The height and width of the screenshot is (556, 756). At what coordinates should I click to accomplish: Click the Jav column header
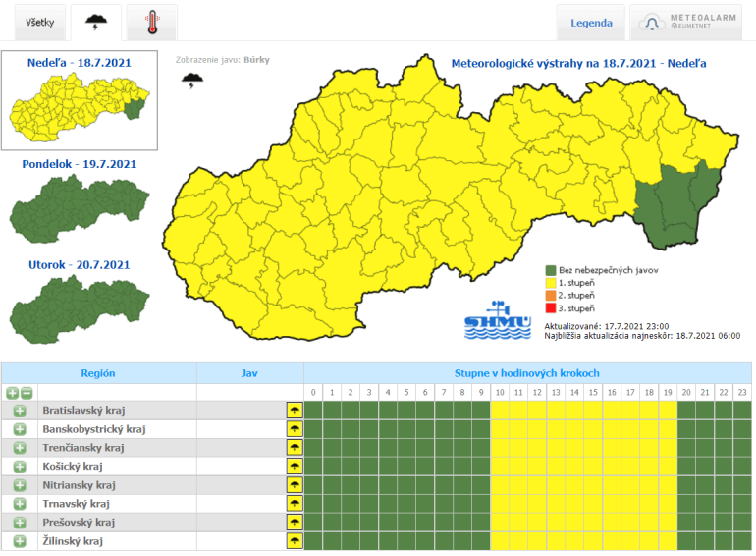[249, 373]
